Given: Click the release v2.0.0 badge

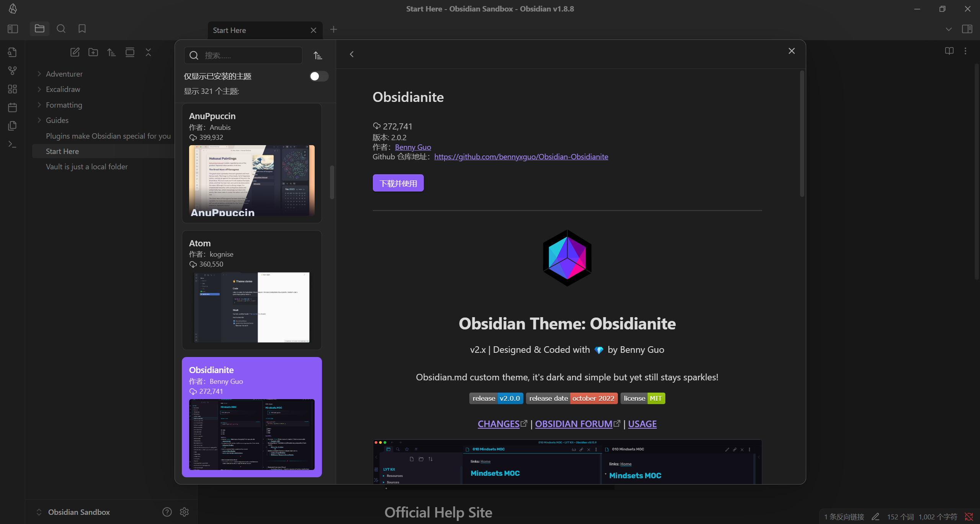Looking at the screenshot, I should pyautogui.click(x=496, y=398).
